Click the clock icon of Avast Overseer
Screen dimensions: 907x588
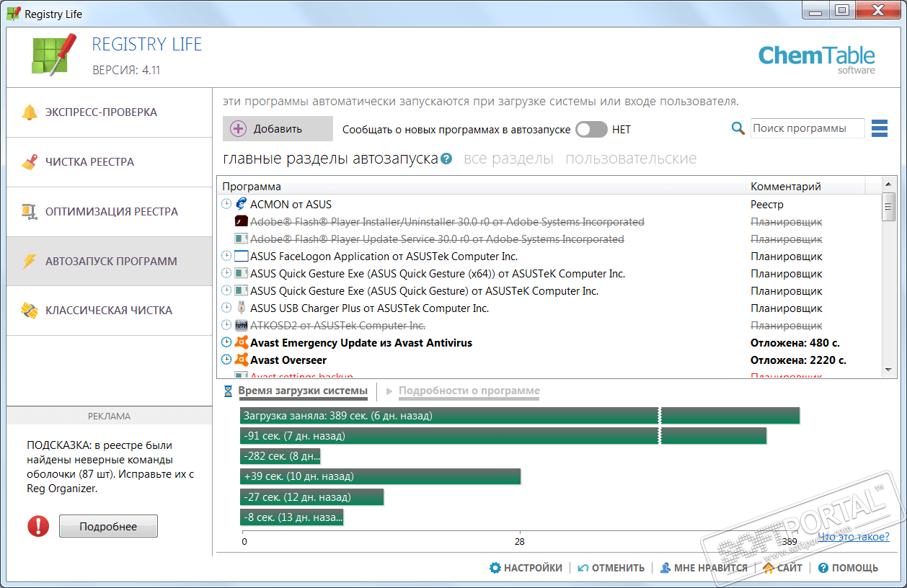tap(226, 360)
